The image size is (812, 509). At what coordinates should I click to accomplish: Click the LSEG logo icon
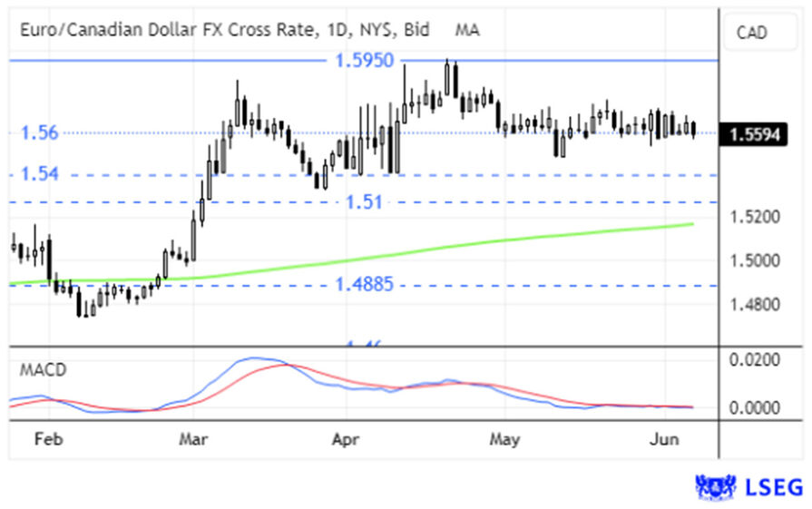[713, 487]
